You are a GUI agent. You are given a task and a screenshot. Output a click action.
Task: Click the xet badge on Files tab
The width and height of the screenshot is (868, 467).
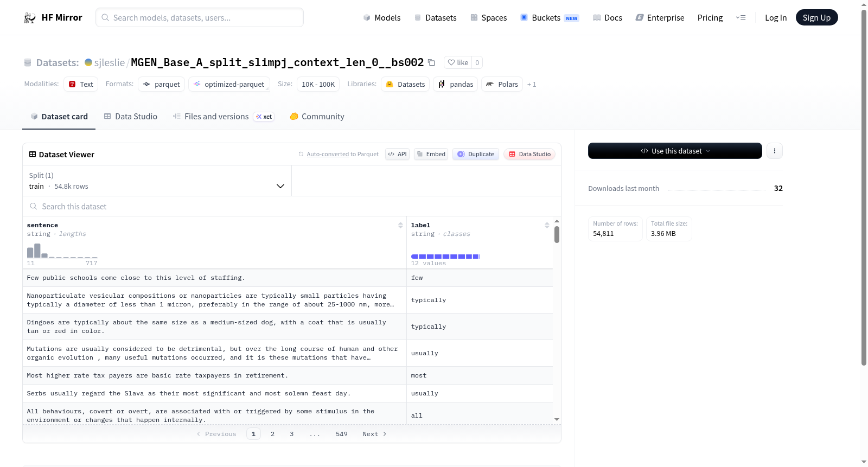tap(264, 117)
